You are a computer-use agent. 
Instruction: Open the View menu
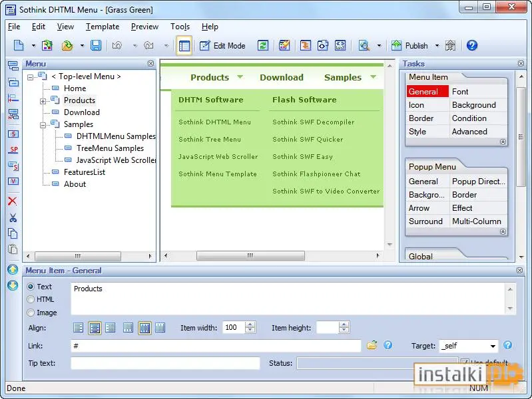click(65, 27)
